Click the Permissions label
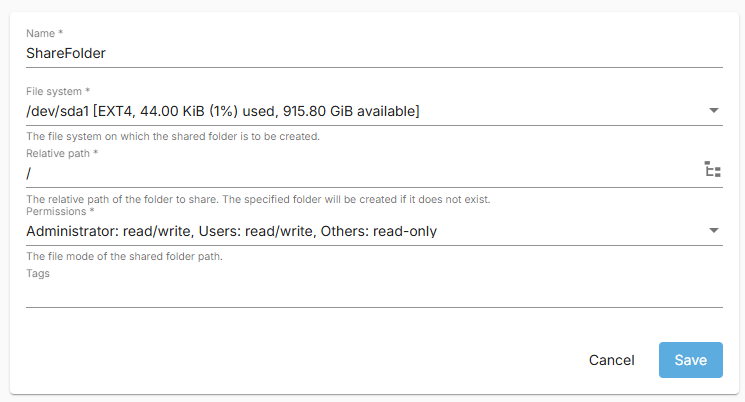745x402 pixels. pos(60,211)
